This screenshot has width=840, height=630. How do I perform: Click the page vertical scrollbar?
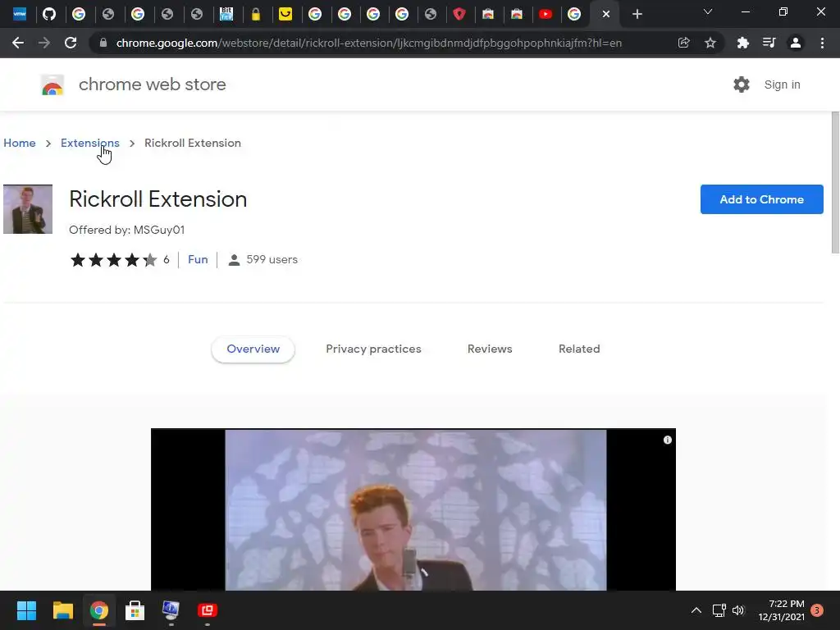pos(835,182)
